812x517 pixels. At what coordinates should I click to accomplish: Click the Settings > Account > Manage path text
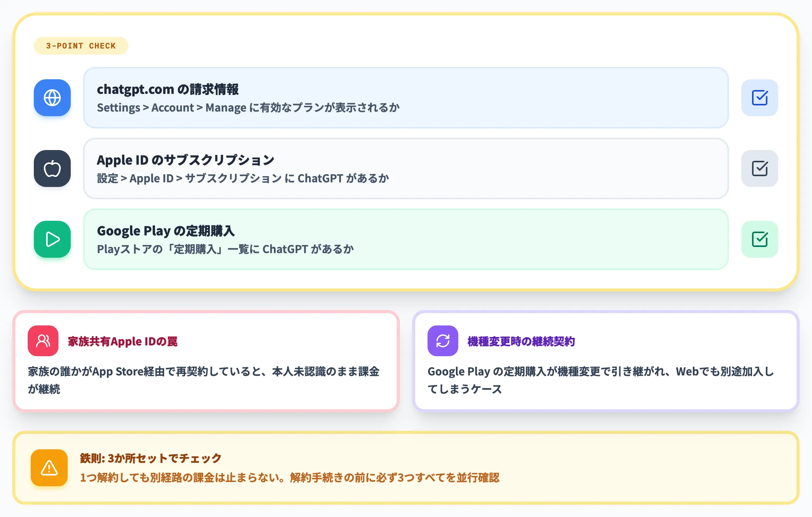pyautogui.click(x=248, y=108)
